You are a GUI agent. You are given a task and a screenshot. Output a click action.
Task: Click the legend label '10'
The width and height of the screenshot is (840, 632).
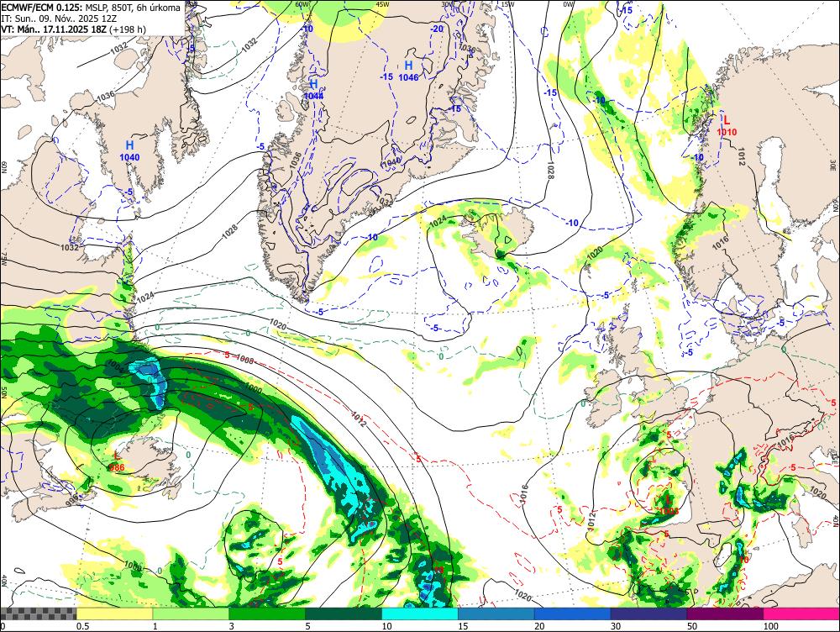[386, 626]
